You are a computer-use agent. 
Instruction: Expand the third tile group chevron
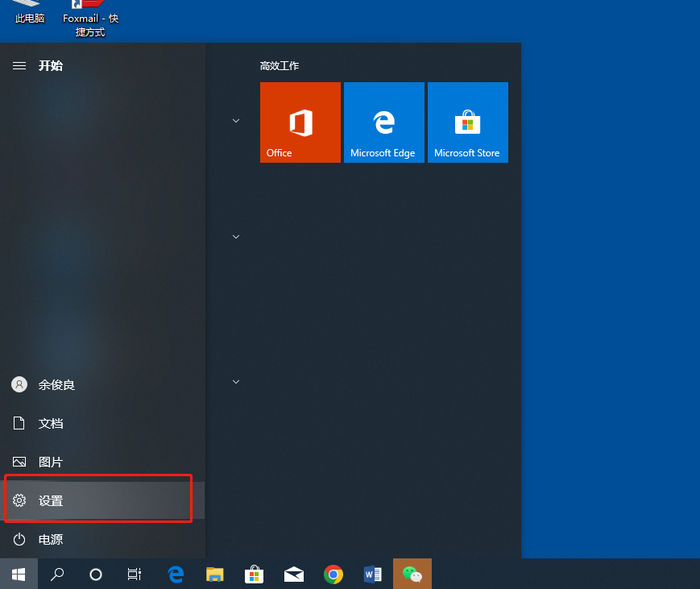(x=236, y=382)
